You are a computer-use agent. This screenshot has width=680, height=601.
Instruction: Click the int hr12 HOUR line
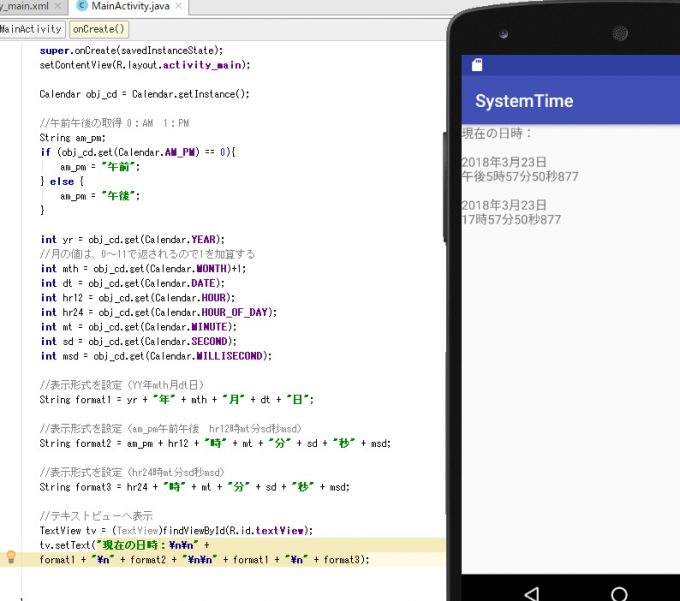pyautogui.click(x=138, y=298)
